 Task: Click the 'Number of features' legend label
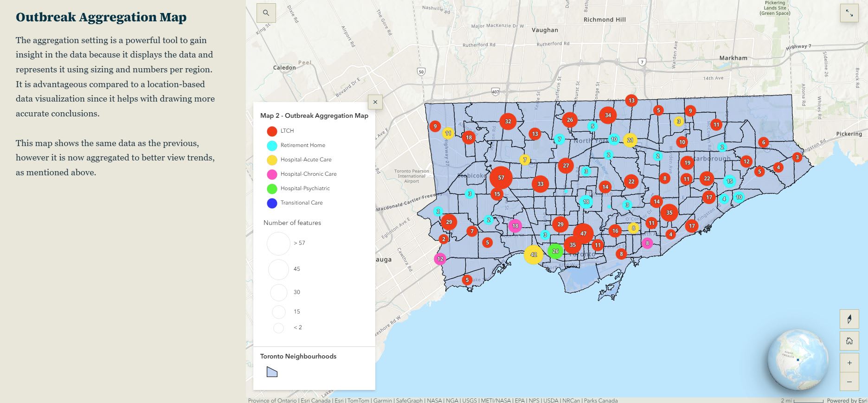[292, 223]
